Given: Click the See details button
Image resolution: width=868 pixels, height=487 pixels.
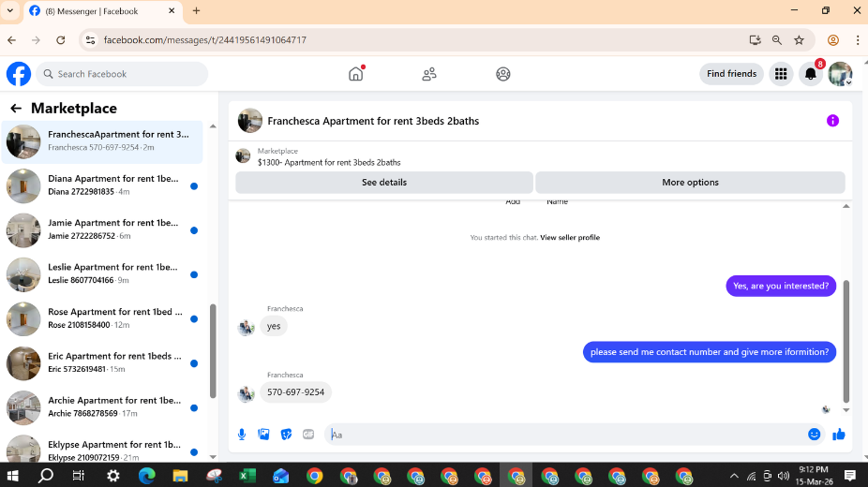Looking at the screenshot, I should coord(384,183).
